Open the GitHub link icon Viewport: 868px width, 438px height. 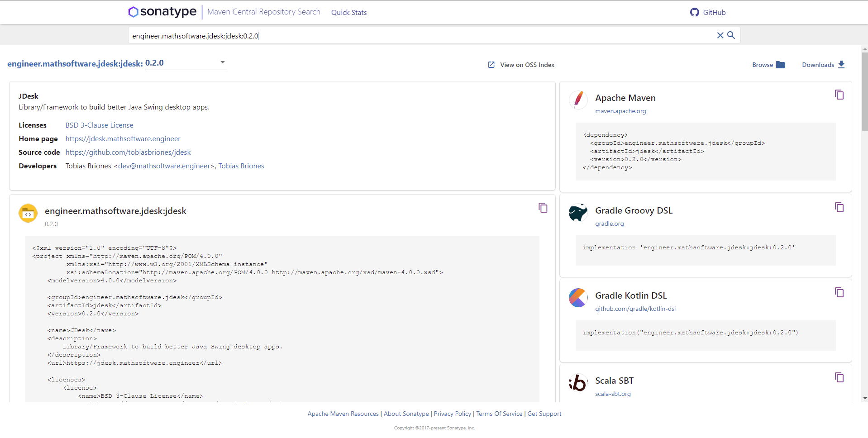point(694,12)
